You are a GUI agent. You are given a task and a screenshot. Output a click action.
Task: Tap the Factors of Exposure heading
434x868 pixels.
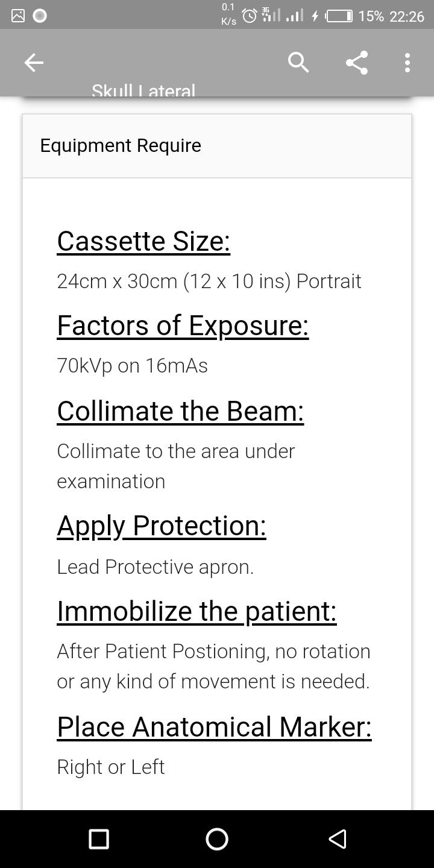(183, 325)
